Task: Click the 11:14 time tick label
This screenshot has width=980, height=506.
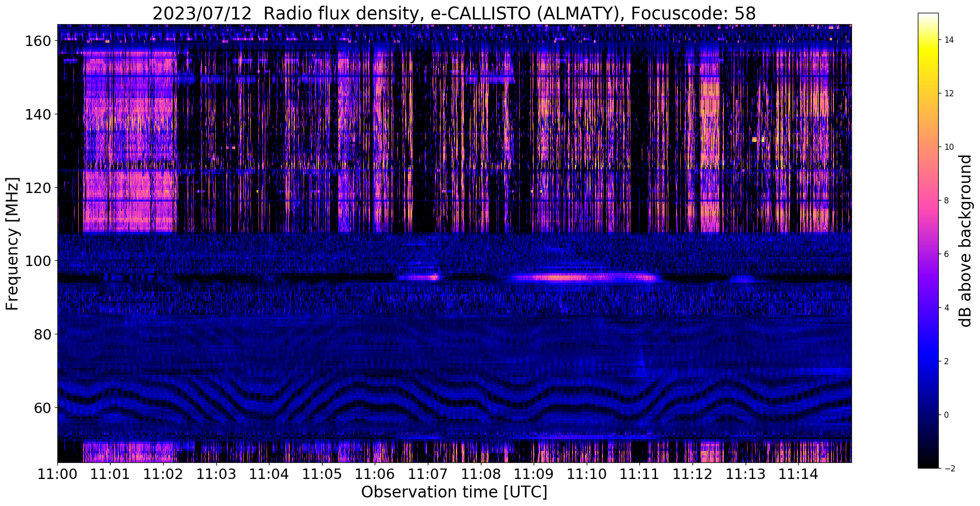Action: coord(798,474)
